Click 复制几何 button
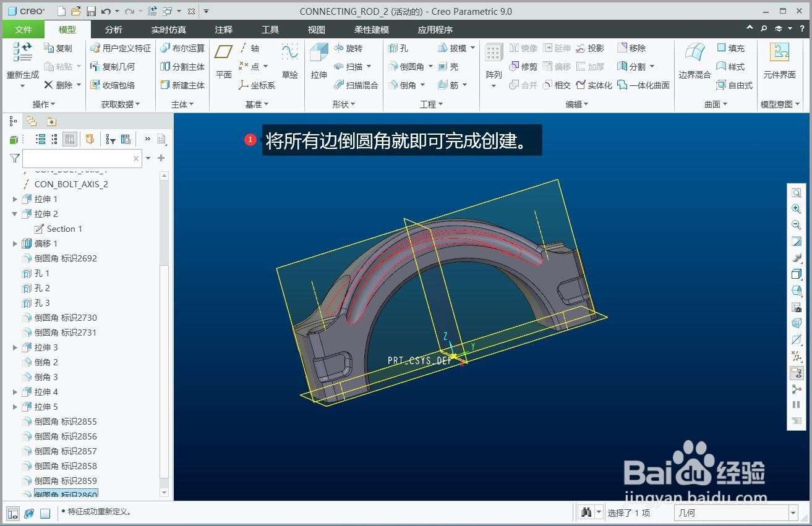 point(113,67)
